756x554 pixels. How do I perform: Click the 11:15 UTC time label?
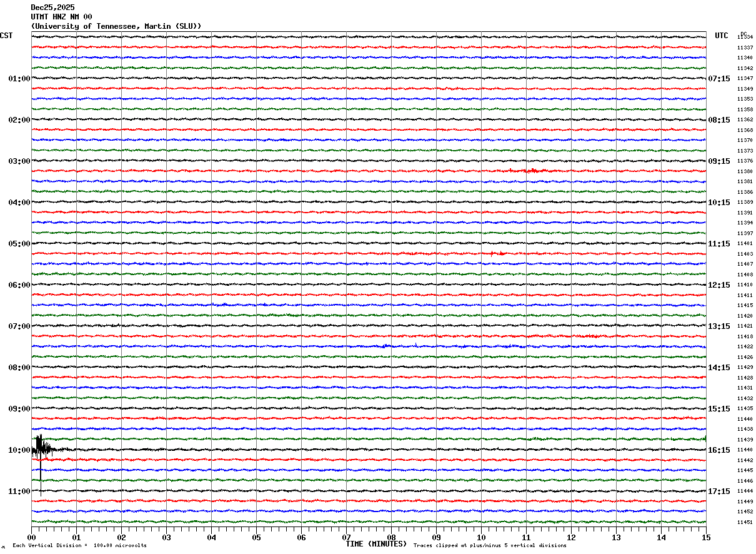pos(719,244)
